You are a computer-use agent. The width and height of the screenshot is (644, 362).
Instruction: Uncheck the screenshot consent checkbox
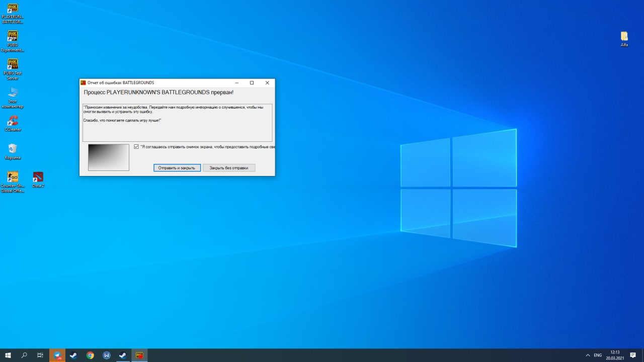click(136, 147)
